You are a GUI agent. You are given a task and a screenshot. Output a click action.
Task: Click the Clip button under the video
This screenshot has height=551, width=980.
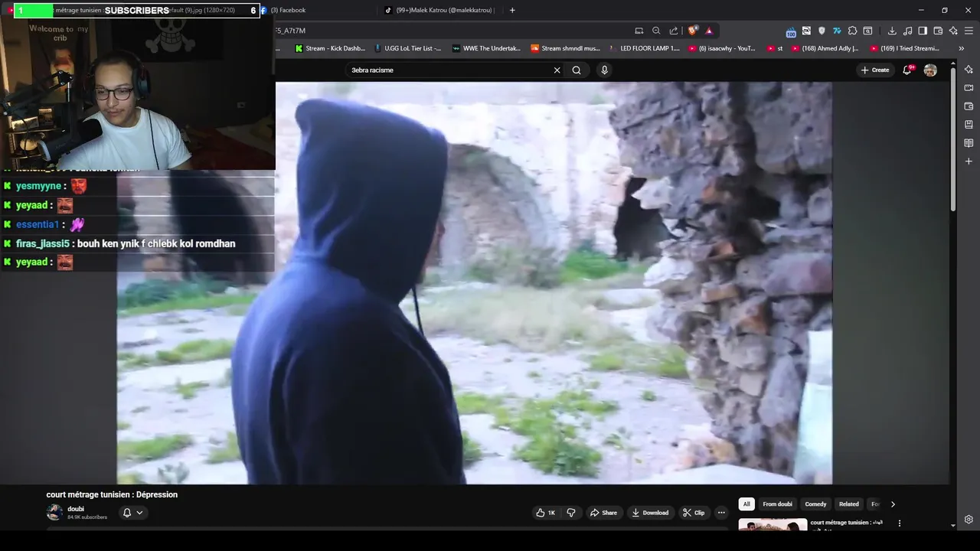[x=694, y=513]
